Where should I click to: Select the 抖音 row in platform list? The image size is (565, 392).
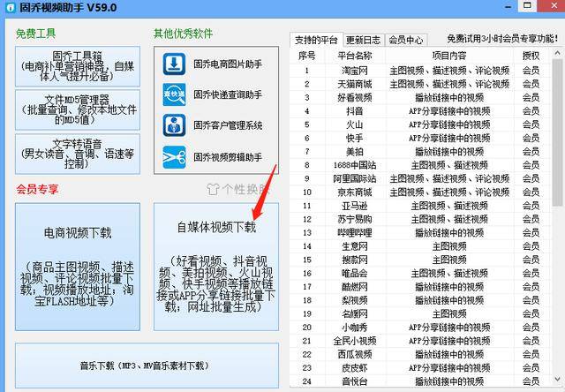coord(355,111)
